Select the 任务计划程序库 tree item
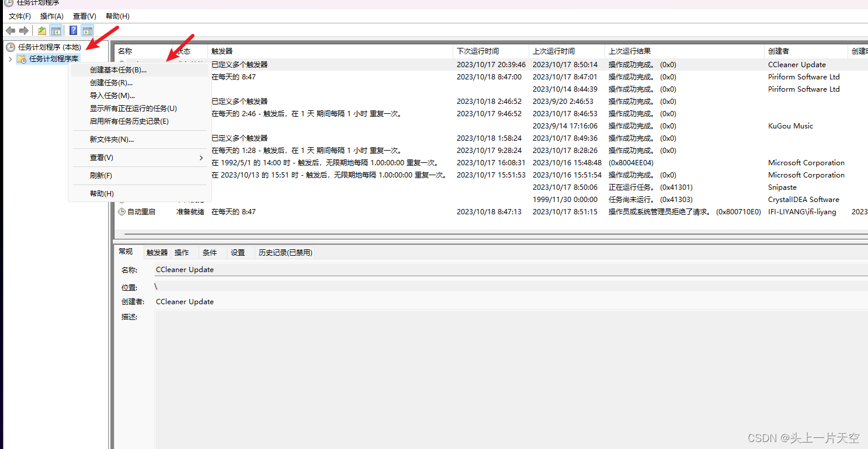 tap(54, 59)
